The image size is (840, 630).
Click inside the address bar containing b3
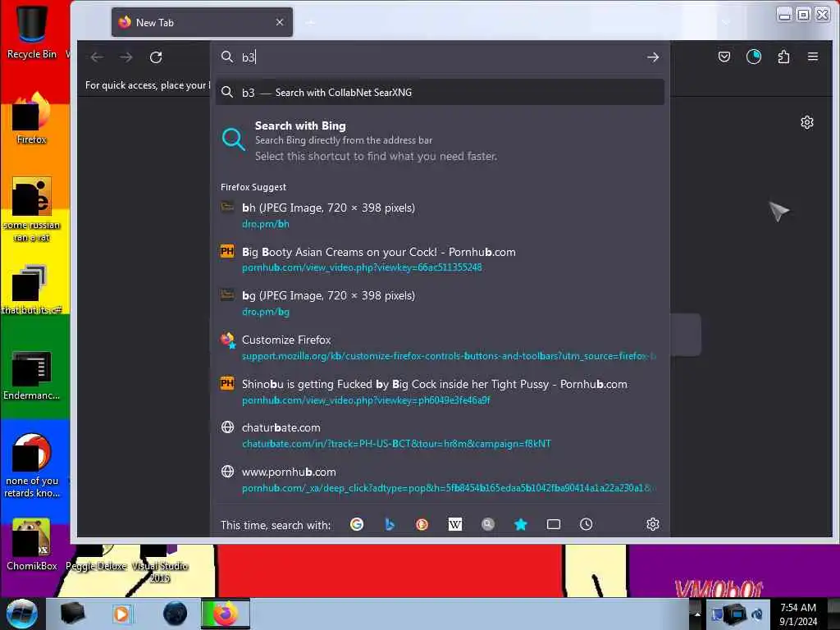tap(440, 57)
